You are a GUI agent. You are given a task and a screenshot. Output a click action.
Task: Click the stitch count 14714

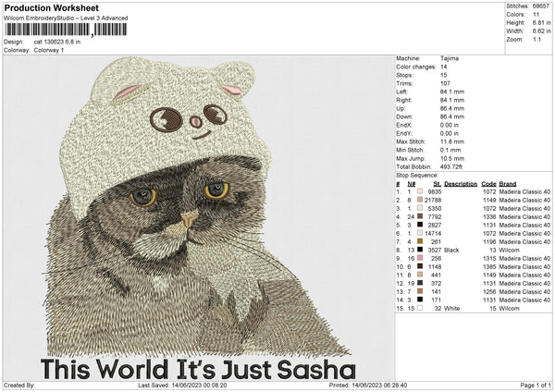coord(433,234)
